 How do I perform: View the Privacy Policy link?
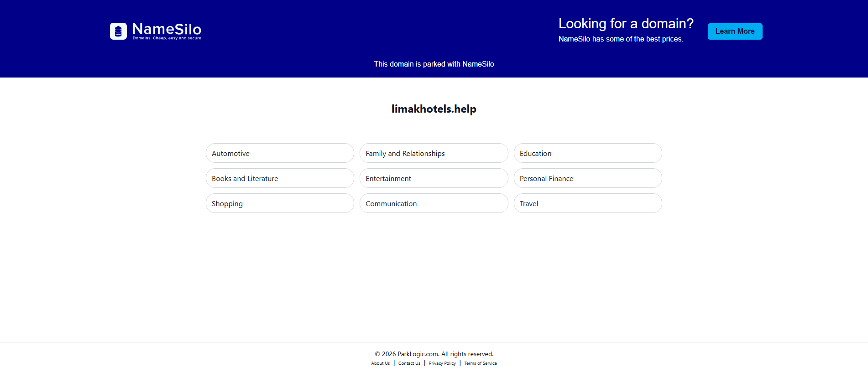tap(442, 363)
